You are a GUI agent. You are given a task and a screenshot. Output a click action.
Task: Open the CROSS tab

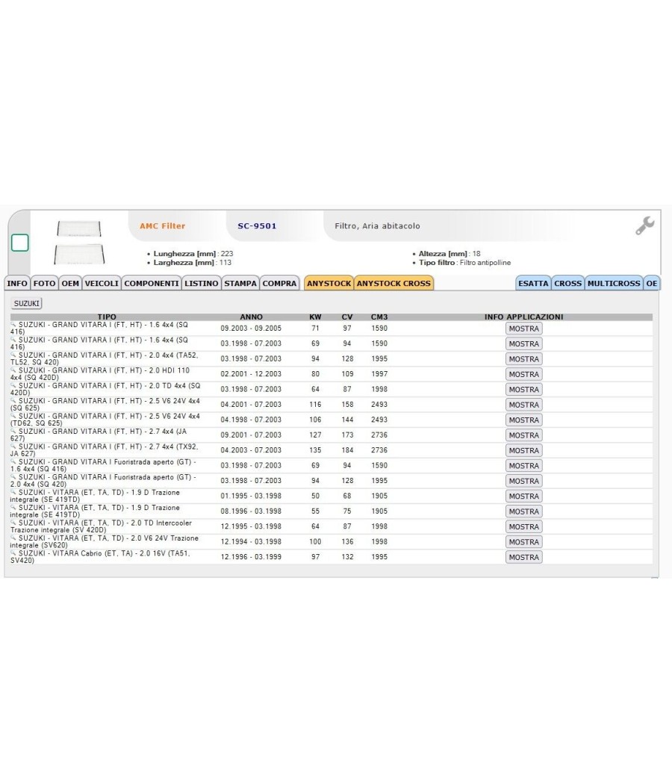(568, 284)
